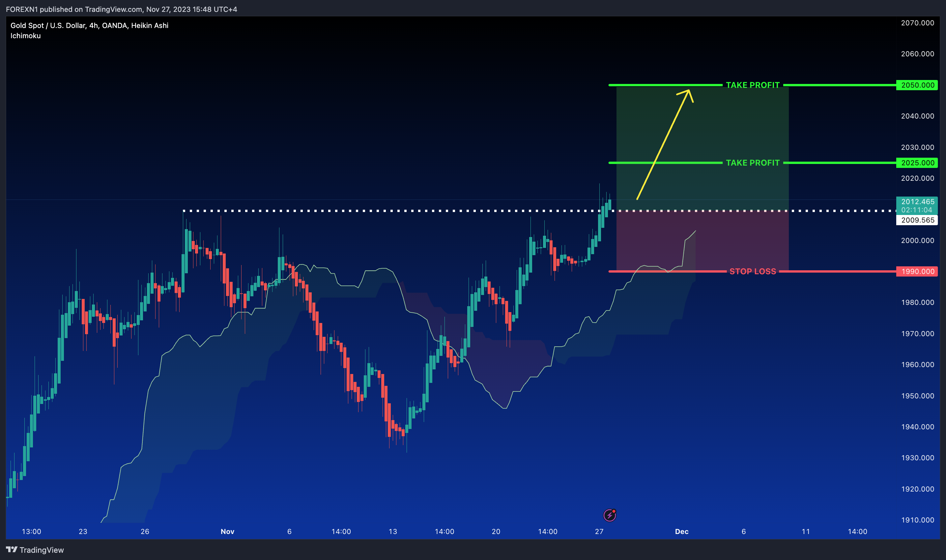The height and width of the screenshot is (560, 946).
Task: Click the 2040.000 price axis label
Action: pyautogui.click(x=917, y=116)
